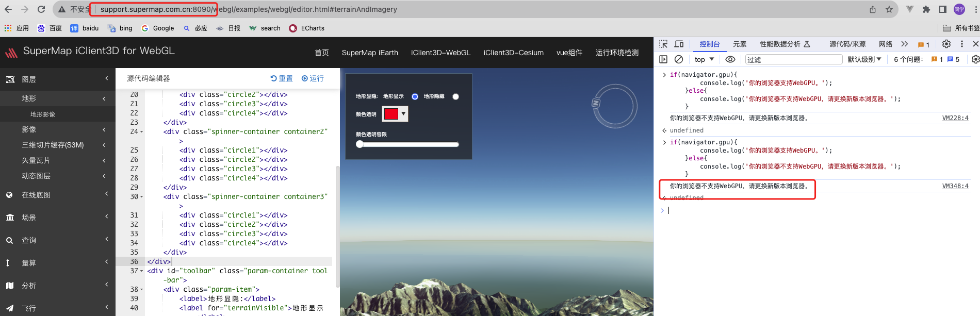Viewport: 980px width, 316px height.
Task: Activate the DevTools inspect element picker
Action: (663, 44)
